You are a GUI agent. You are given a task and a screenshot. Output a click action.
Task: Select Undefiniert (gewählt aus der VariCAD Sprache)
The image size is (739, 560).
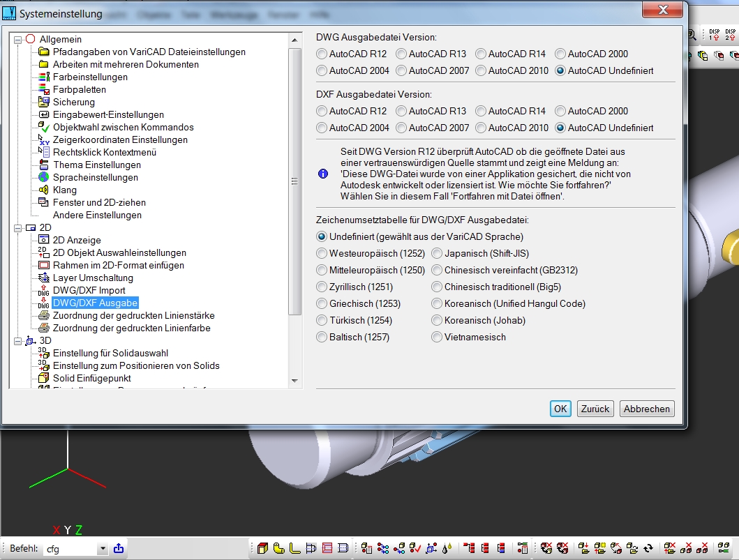[420, 236]
